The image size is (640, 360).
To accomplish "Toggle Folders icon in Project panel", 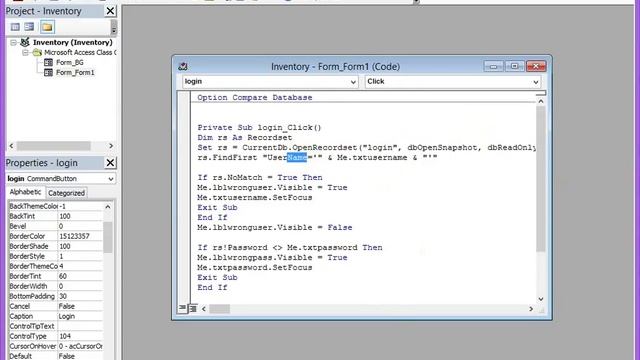I will click(x=47, y=27).
